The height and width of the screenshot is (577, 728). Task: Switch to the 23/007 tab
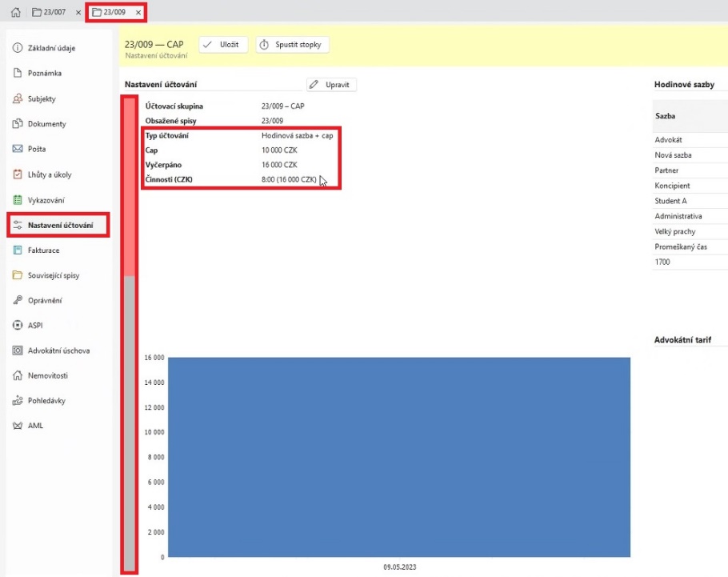coord(49,13)
